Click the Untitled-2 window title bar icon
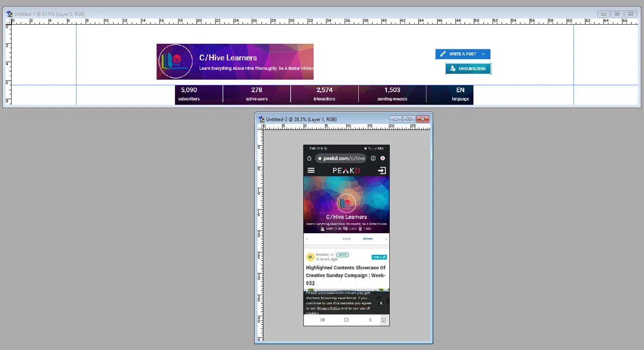This screenshot has height=350, width=644. click(262, 119)
